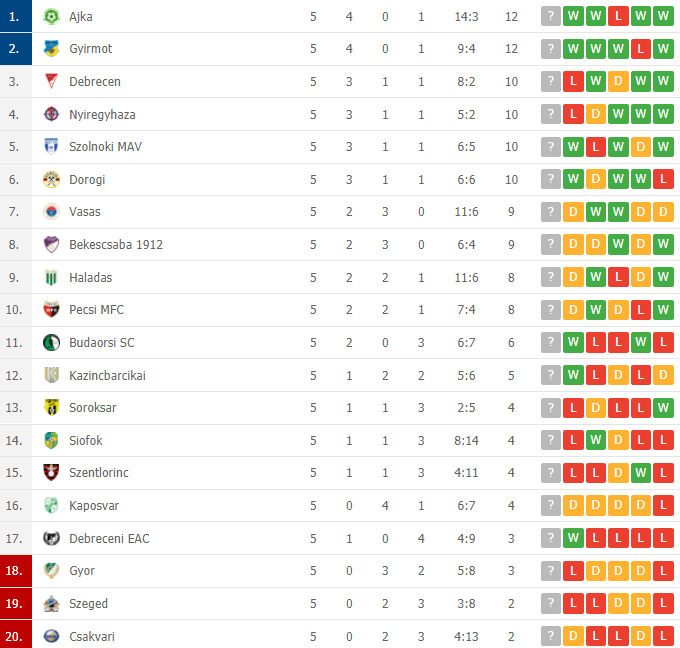
Task: Open the Kazincbarcikai team link
Action: tap(108, 376)
